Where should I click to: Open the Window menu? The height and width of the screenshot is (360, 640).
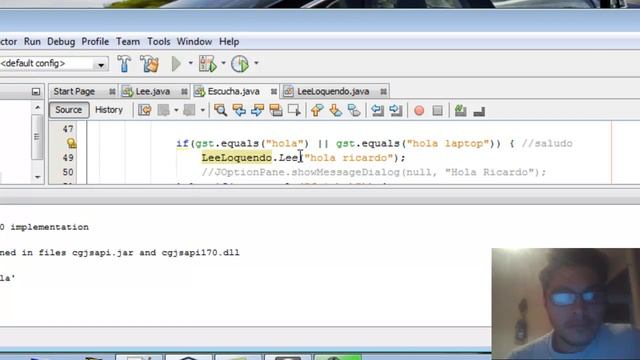click(x=194, y=42)
